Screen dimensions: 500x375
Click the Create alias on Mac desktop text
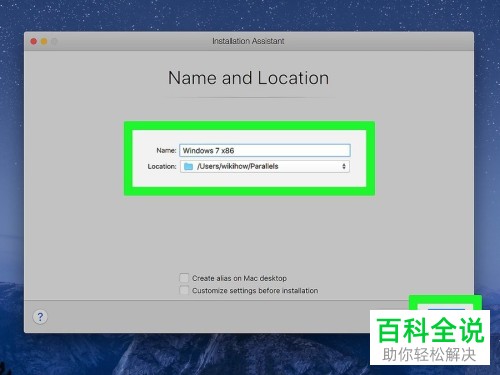[x=239, y=278]
